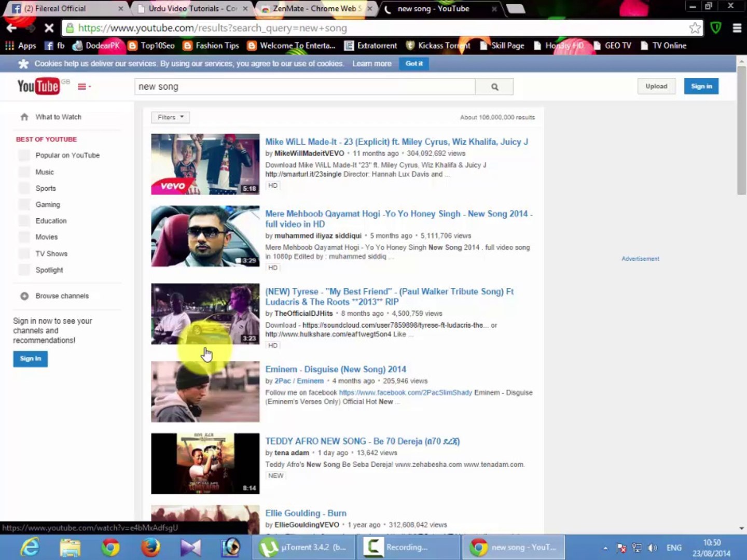The width and height of the screenshot is (747, 560).
Task: Click Learn more in cookies notice
Action: (372, 64)
